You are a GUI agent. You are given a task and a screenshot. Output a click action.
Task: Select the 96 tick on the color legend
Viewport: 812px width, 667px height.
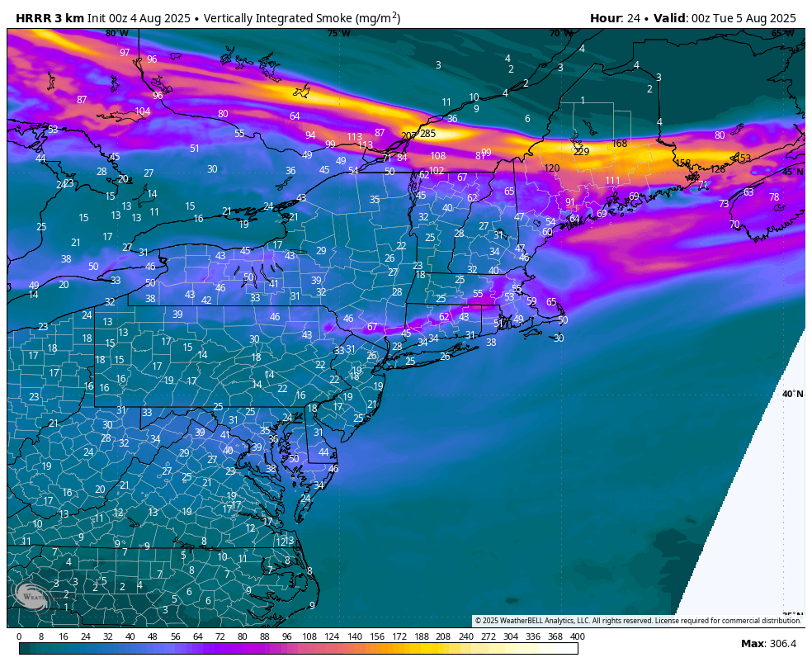(x=287, y=636)
